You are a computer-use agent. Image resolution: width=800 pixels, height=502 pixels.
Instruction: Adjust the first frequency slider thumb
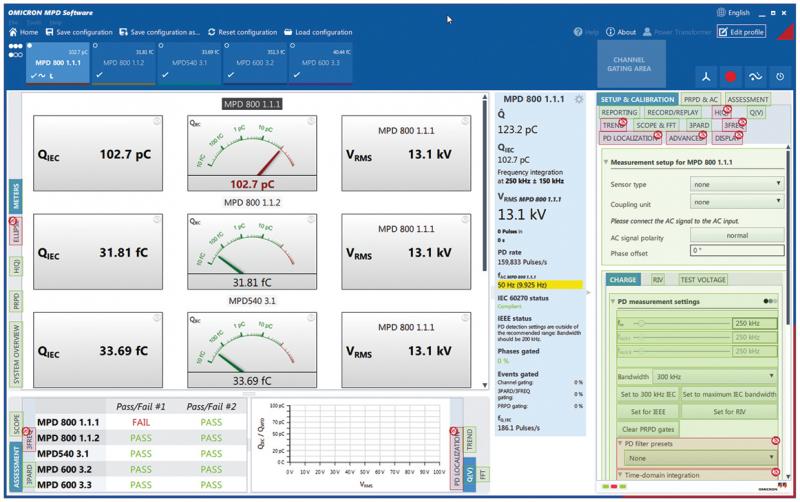coord(641,323)
